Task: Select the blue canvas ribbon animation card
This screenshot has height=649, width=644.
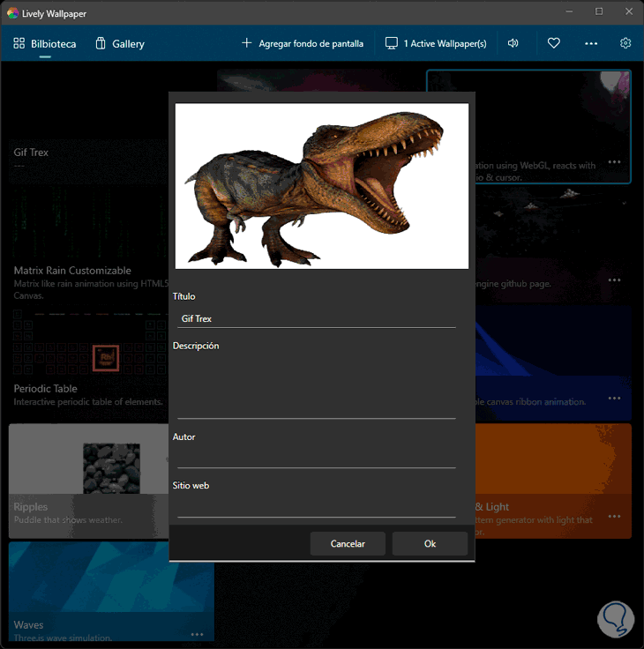Action: tap(553, 363)
